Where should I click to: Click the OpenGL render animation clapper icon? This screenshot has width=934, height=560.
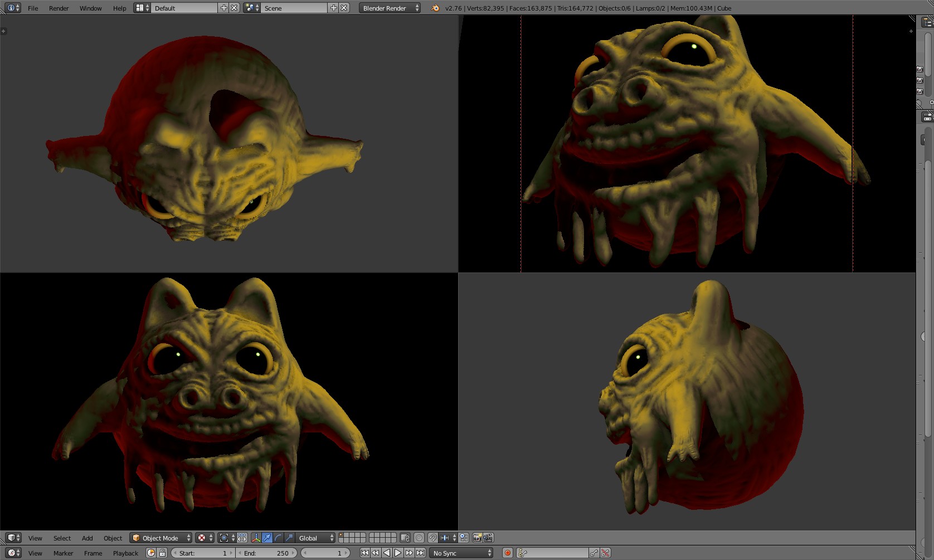pyautogui.click(x=488, y=538)
